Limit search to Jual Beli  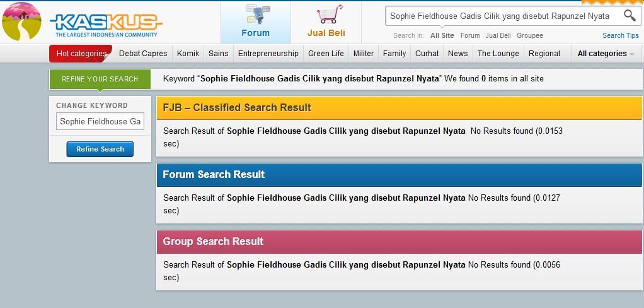498,36
